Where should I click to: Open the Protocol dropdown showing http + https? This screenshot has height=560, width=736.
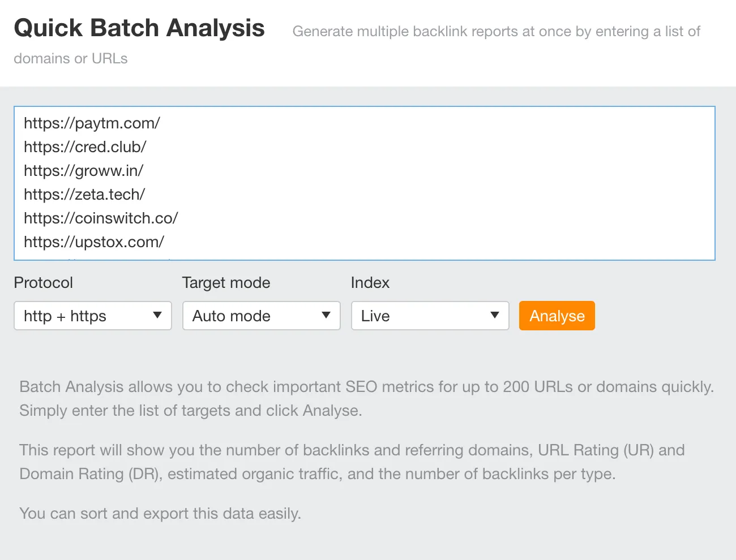click(93, 316)
